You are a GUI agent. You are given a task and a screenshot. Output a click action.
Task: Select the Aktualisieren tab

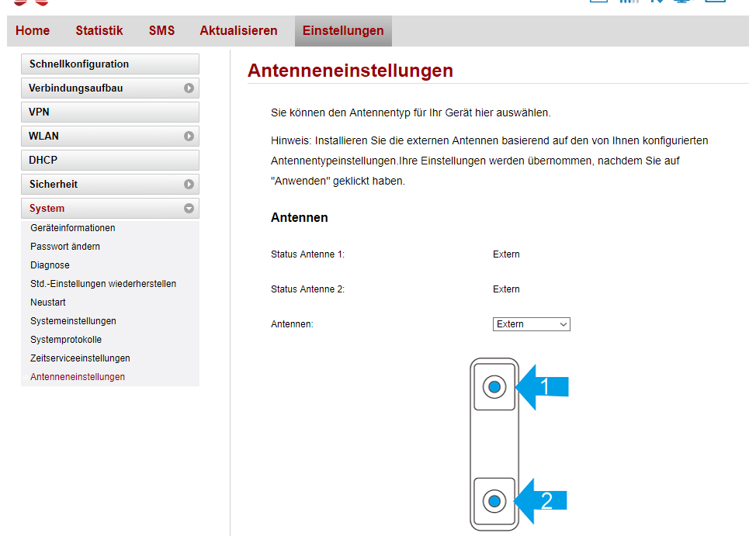(238, 31)
